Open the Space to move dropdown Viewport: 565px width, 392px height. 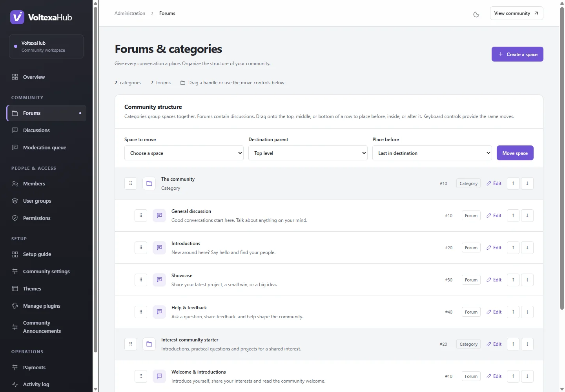tap(184, 153)
